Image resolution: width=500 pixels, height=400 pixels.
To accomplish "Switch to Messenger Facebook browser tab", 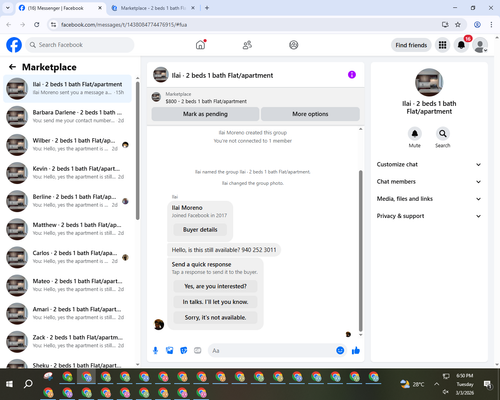I will coord(60,8).
